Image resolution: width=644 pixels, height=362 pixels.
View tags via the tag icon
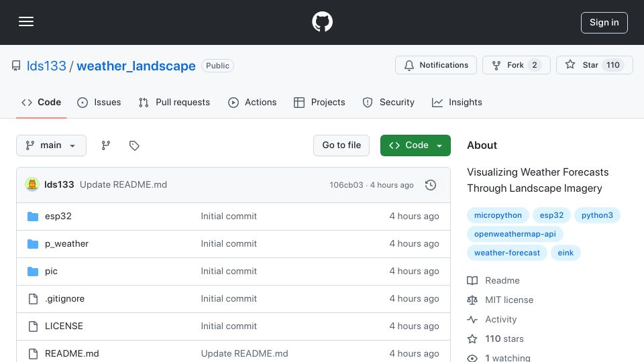pyautogui.click(x=134, y=145)
